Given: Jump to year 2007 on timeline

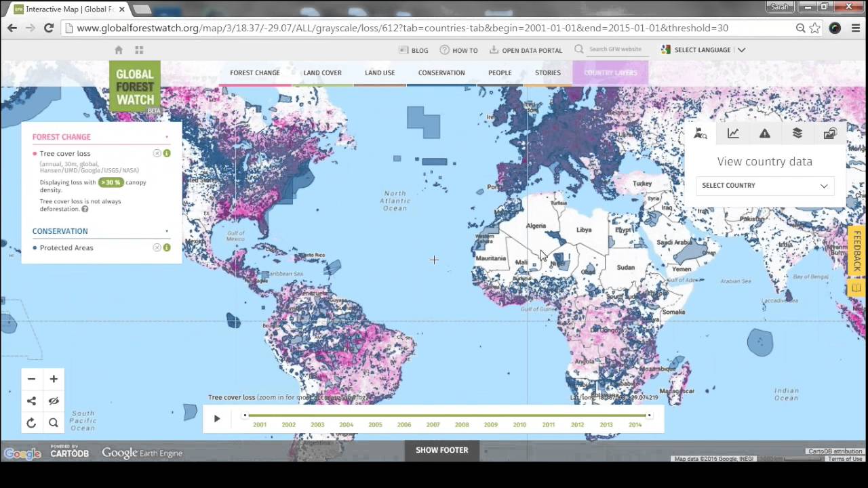Looking at the screenshot, I should pyautogui.click(x=433, y=425).
